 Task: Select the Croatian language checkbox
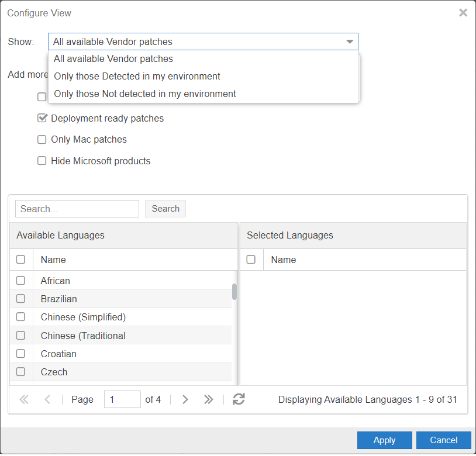(x=20, y=353)
